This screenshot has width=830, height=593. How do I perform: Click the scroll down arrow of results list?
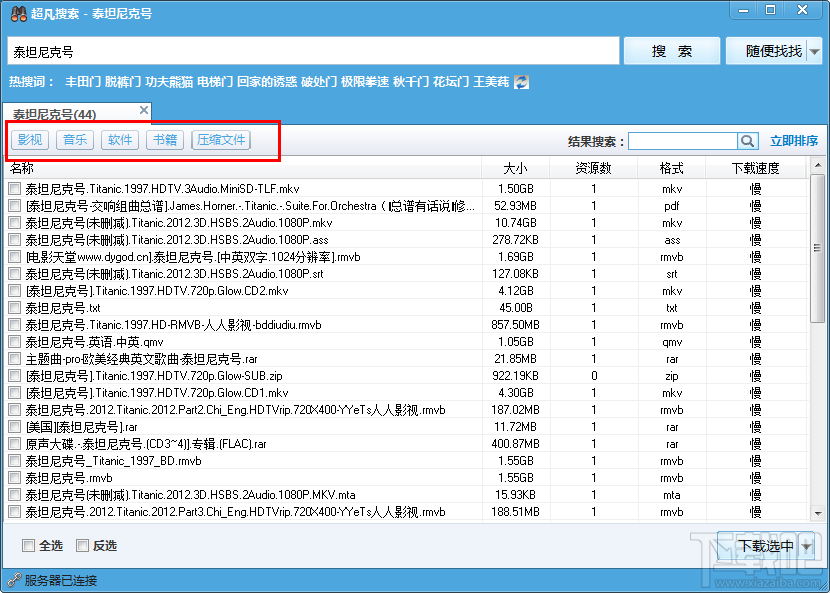(x=818, y=514)
